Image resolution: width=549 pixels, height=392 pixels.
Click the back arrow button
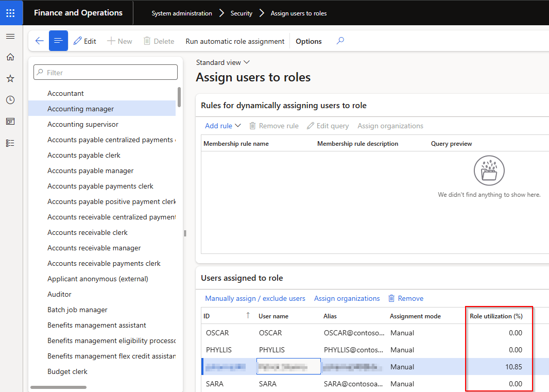click(x=40, y=41)
